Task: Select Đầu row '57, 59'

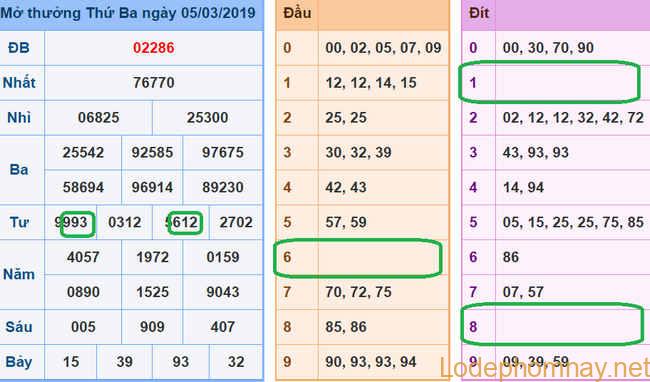Action: [x=346, y=222]
